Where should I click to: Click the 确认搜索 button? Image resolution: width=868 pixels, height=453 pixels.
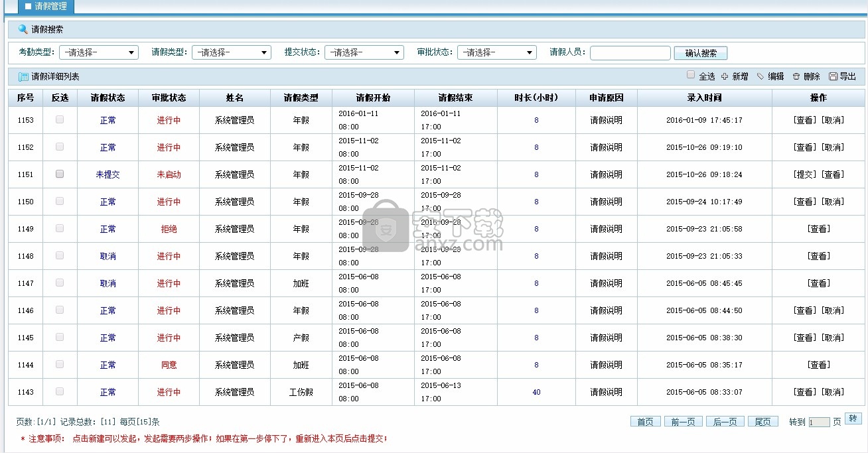[701, 53]
